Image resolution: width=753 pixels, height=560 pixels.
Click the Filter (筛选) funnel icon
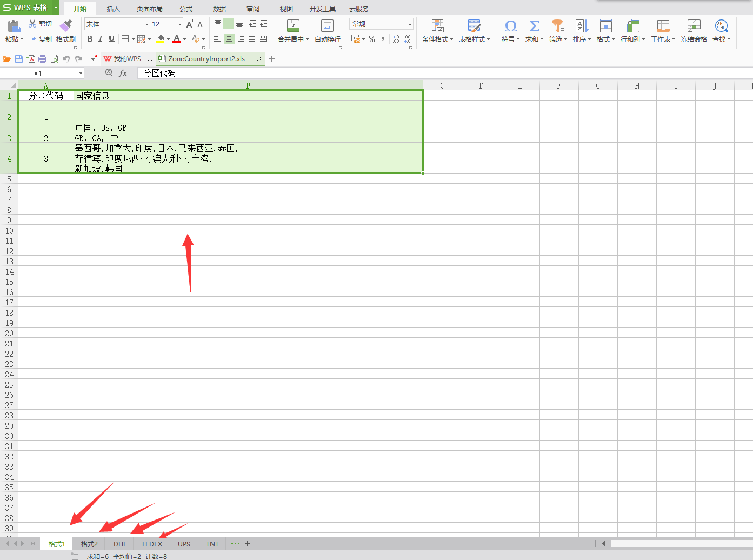(557, 26)
